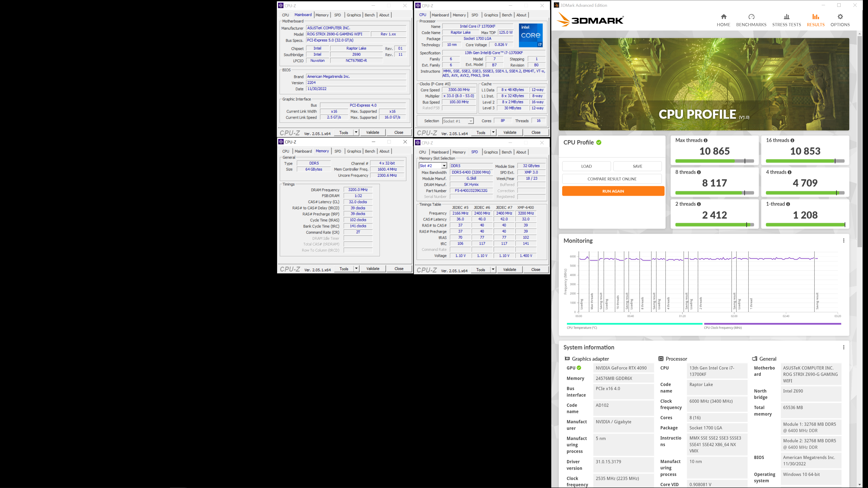Screen dimensions: 868x488
Task: Click LOAD button in CPU Profile
Action: click(x=586, y=166)
